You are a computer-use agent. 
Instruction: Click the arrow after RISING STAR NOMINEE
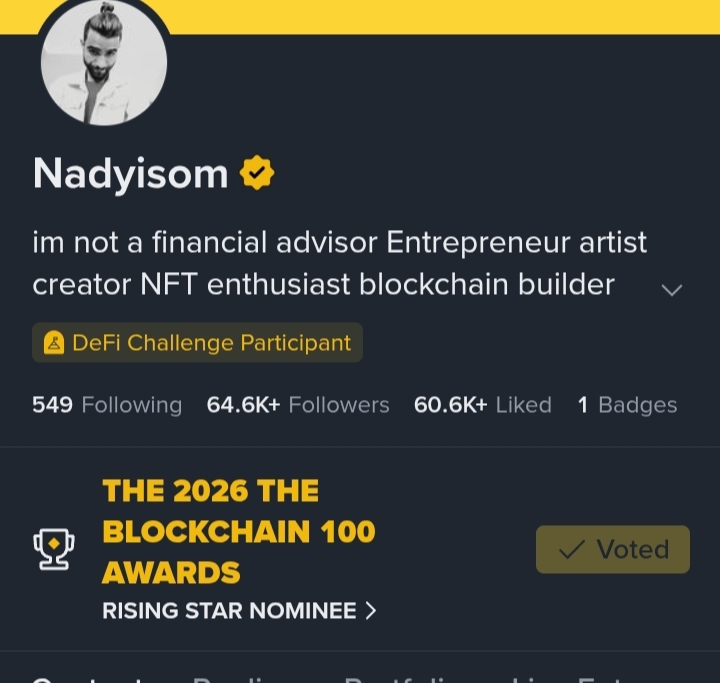pyautogui.click(x=371, y=611)
